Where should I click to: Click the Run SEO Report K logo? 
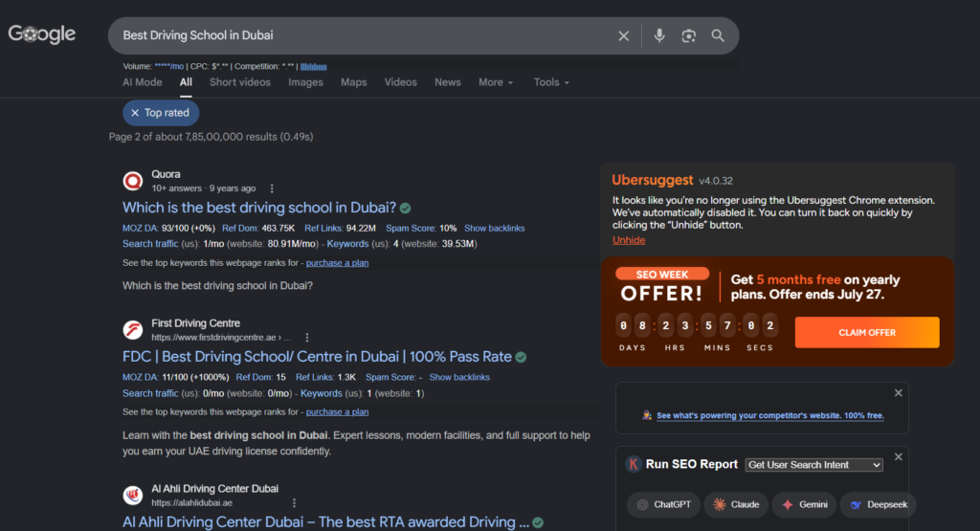[634, 464]
